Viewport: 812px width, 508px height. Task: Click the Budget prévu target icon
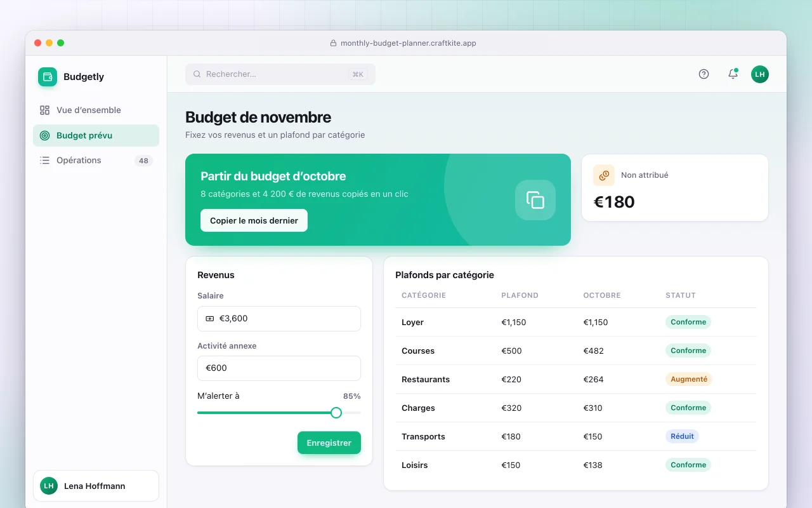pyautogui.click(x=44, y=135)
